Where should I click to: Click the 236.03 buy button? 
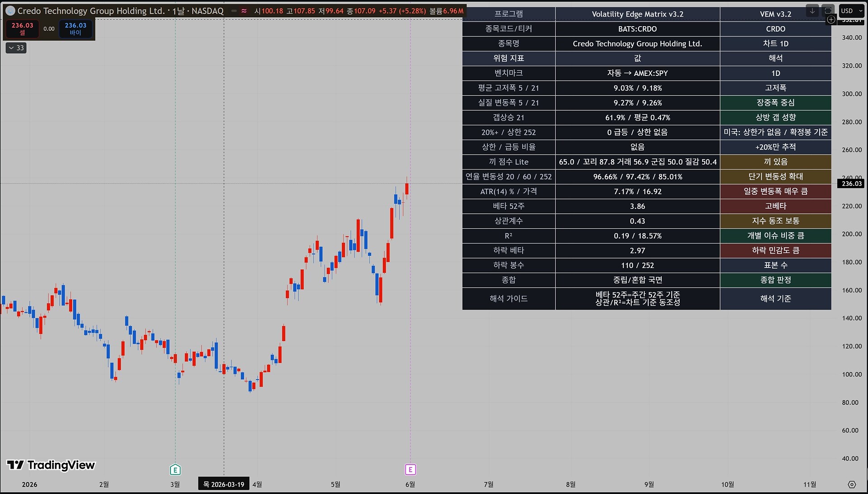pos(75,28)
